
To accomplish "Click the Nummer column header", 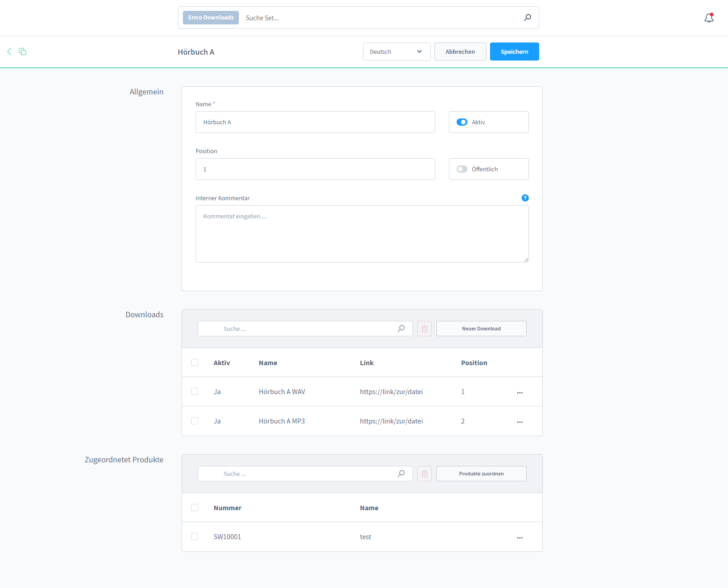I will pyautogui.click(x=228, y=508).
